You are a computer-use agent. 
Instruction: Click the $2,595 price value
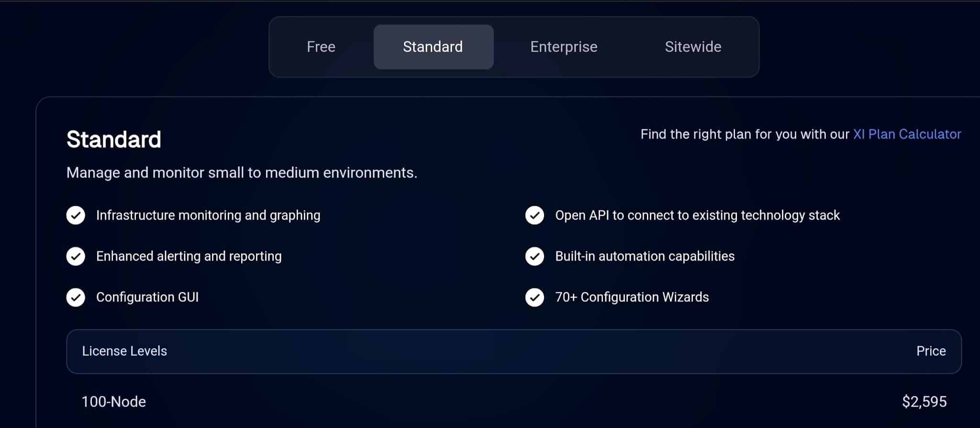924,402
